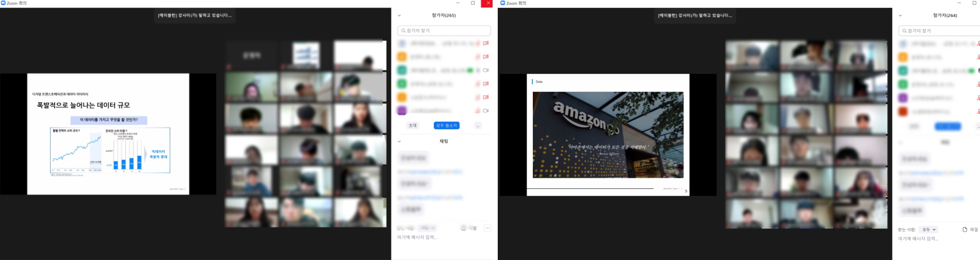Click the 참가자(265) panel title
Viewport: 980px width, 260px height.
click(x=444, y=15)
